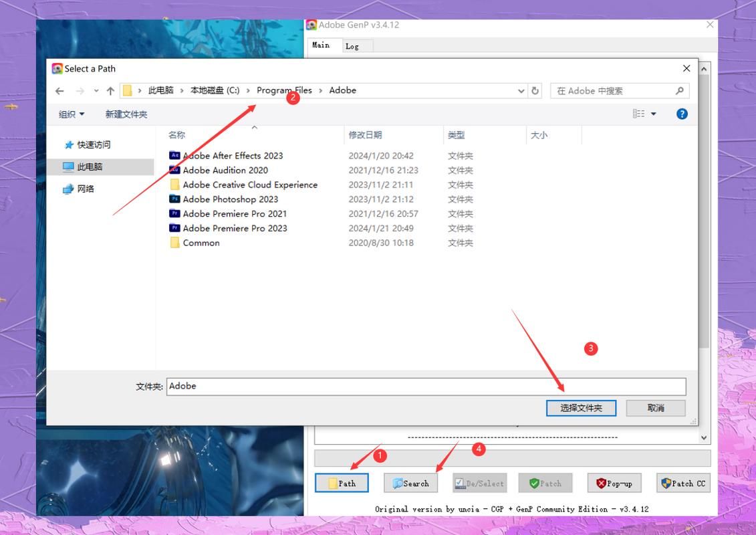Screen dimensions: 756x535
Task: Click the Up one level arrow
Action: coord(110,91)
